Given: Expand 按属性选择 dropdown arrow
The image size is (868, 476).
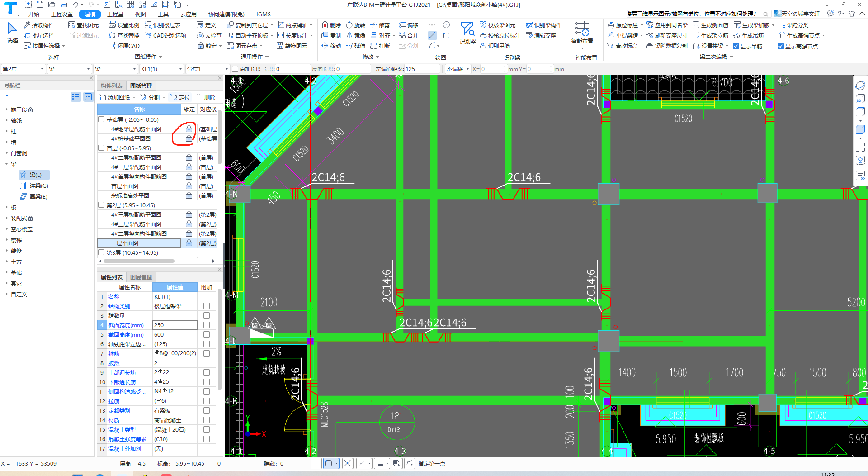Looking at the screenshot, I should (64, 46).
